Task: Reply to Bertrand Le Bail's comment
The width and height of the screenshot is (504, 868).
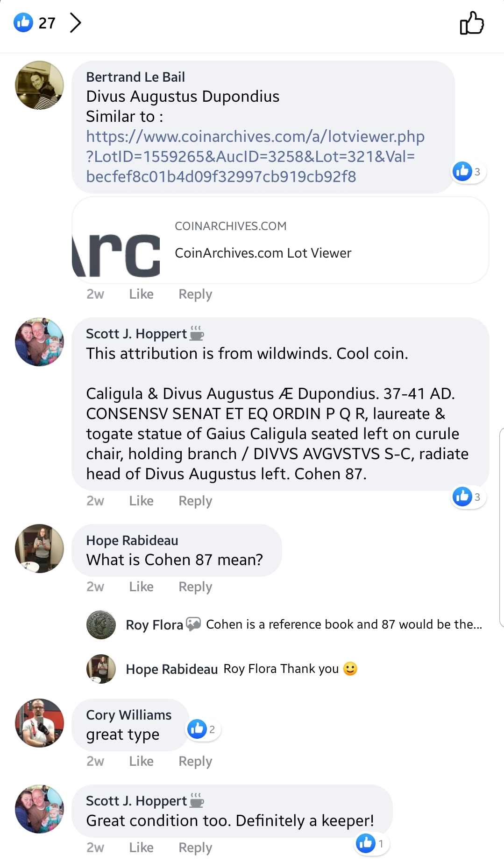Action: tap(195, 294)
